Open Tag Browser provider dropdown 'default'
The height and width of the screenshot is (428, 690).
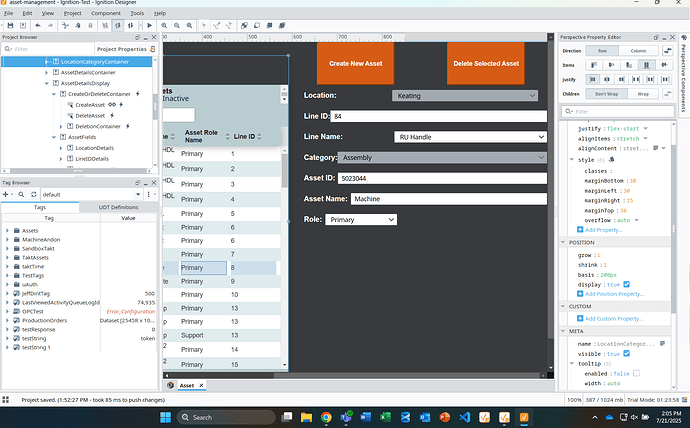tap(92, 194)
